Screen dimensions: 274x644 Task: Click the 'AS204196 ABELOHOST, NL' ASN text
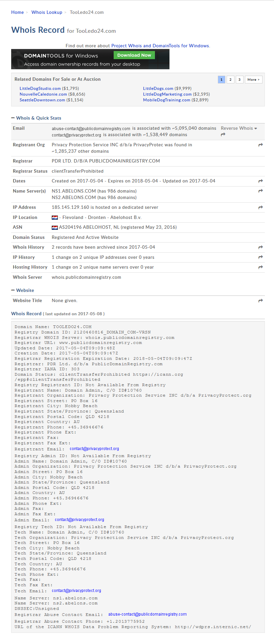pos(90,227)
